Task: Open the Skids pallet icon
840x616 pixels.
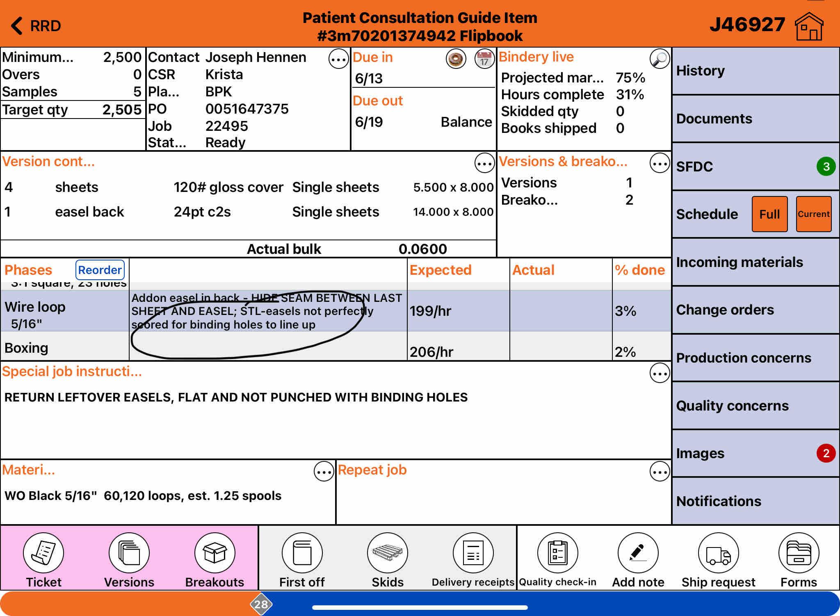Action: 387,553
